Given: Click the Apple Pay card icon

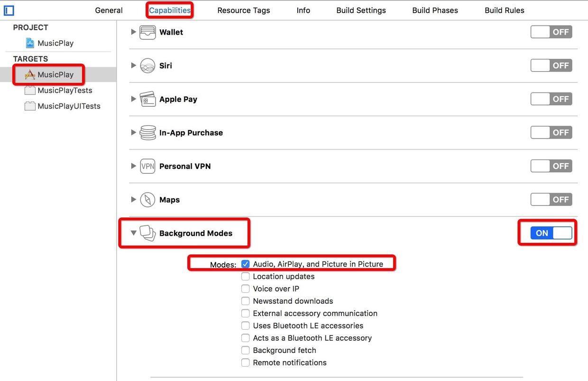Looking at the screenshot, I should pos(147,99).
